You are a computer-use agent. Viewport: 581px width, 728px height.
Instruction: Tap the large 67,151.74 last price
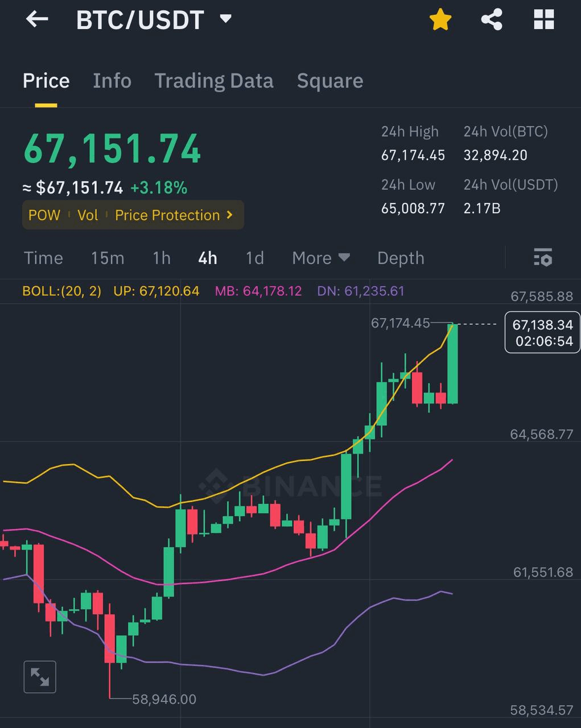[x=112, y=149]
